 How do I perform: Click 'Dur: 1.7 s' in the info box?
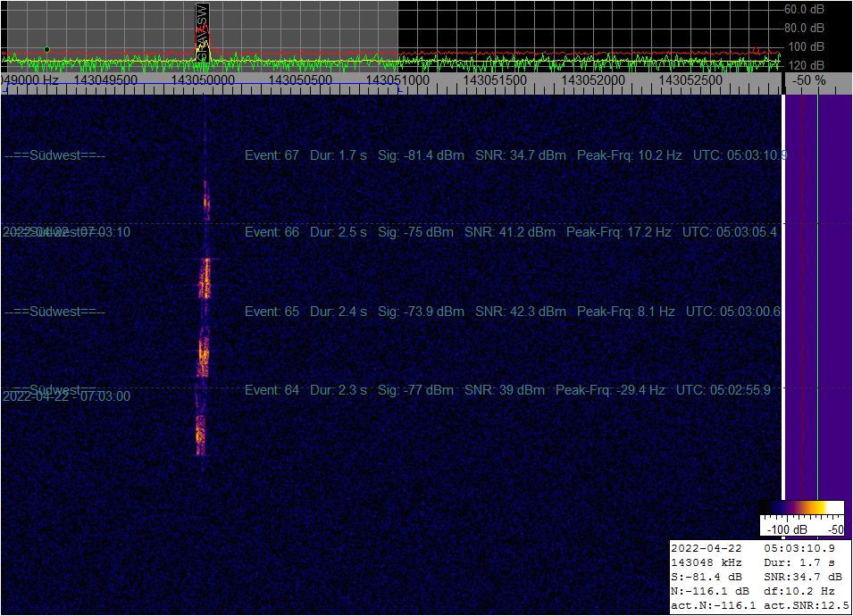[799, 562]
